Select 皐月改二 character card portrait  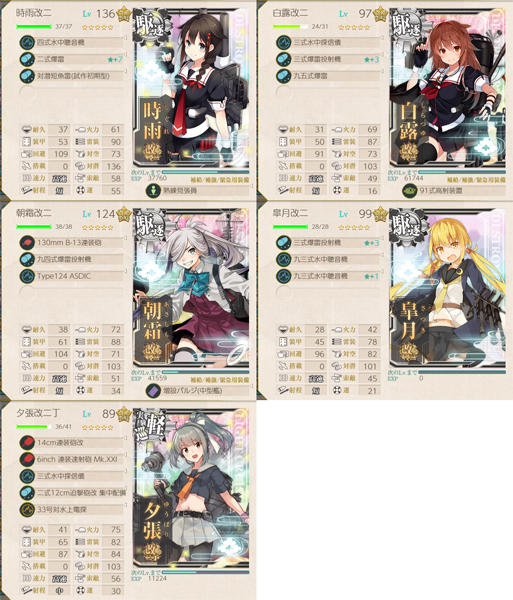(448, 290)
